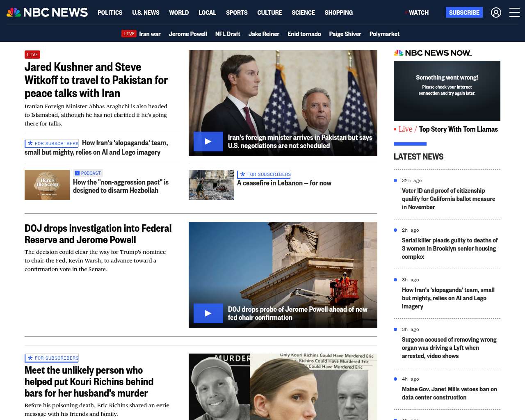
Task: Open the Enid tornado trending topic
Action: point(304,34)
